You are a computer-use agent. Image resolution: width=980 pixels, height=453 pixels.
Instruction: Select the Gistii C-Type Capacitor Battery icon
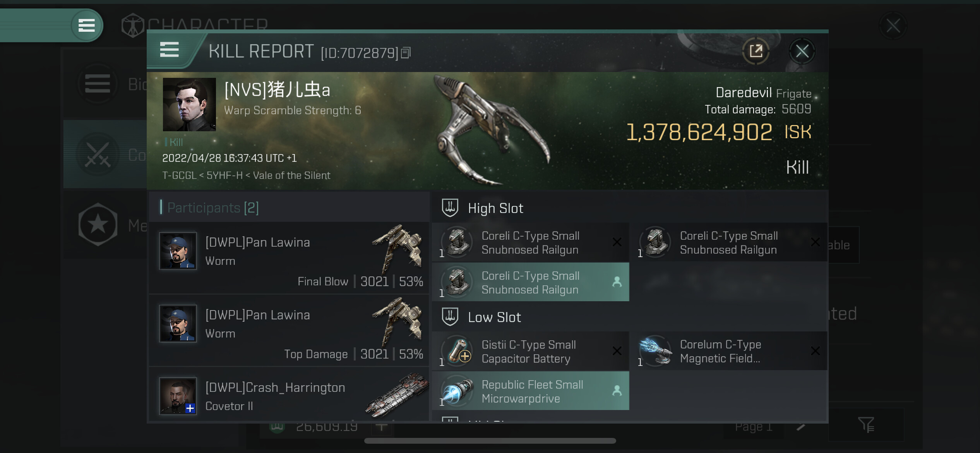point(458,352)
